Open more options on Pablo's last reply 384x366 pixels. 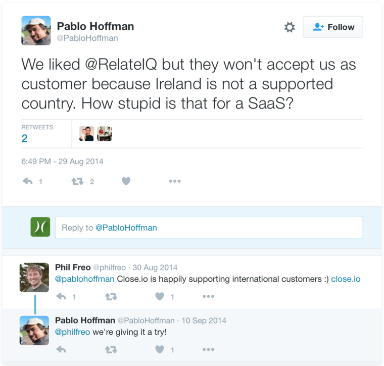pos(208,349)
